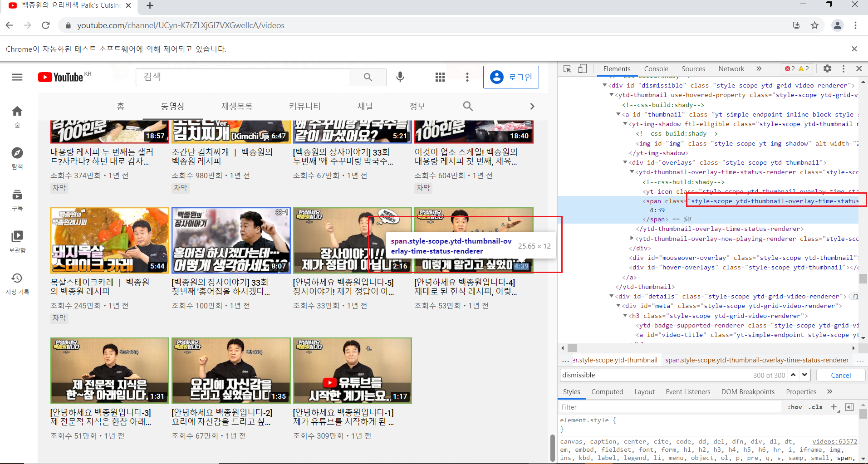Image resolution: width=868 pixels, height=464 pixels.
Task: Show more DevTools panel tabs
Action: point(759,68)
